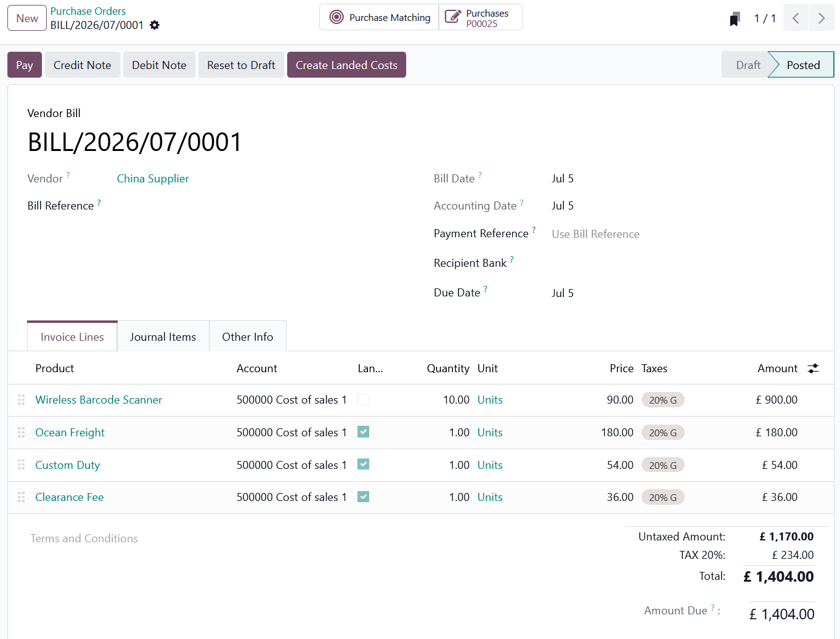The height and width of the screenshot is (639, 840).
Task: Click account '500000 Cost of sales 1' in Custom Duty row
Action: [x=292, y=465]
